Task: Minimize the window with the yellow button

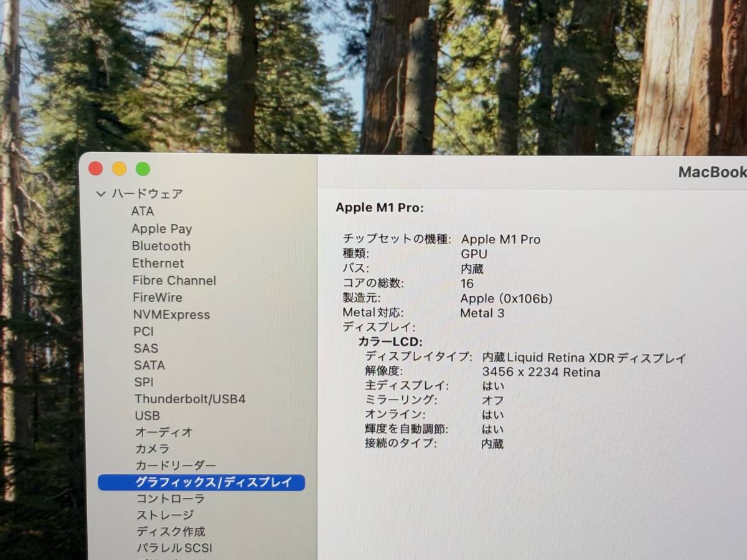Action: click(x=119, y=169)
